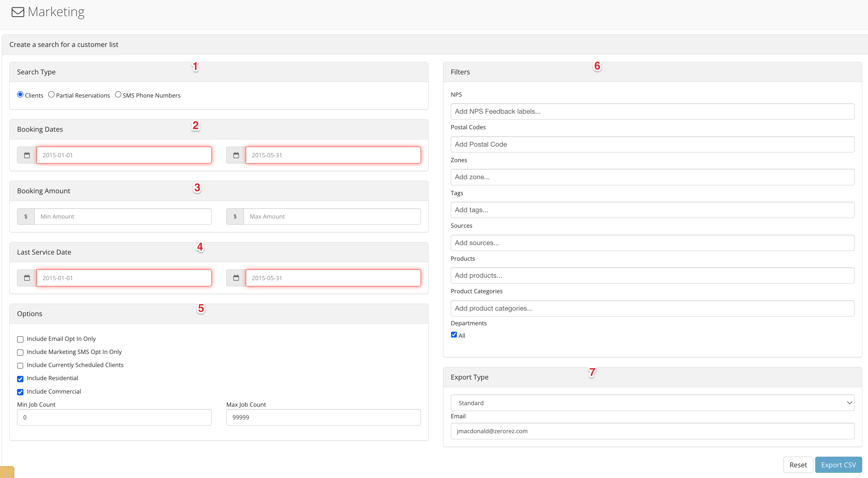Click dollar sign beside Min Amount
This screenshot has height=478, width=868.
point(26,216)
